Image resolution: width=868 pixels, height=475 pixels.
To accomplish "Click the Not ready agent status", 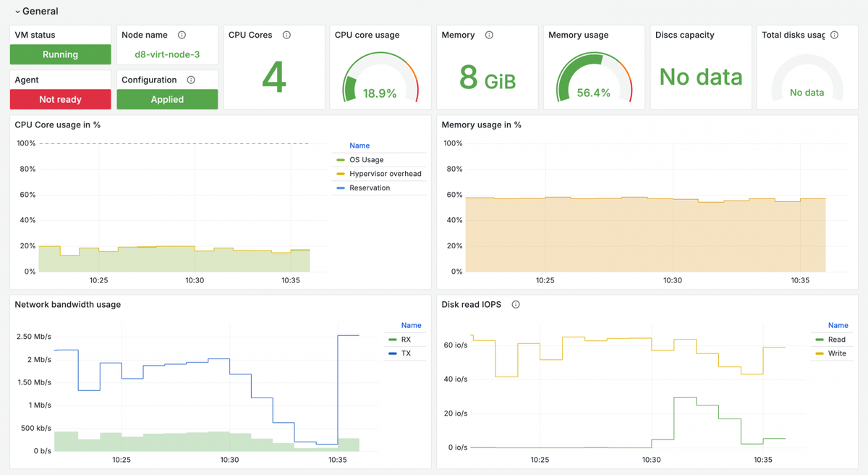I will (x=61, y=99).
